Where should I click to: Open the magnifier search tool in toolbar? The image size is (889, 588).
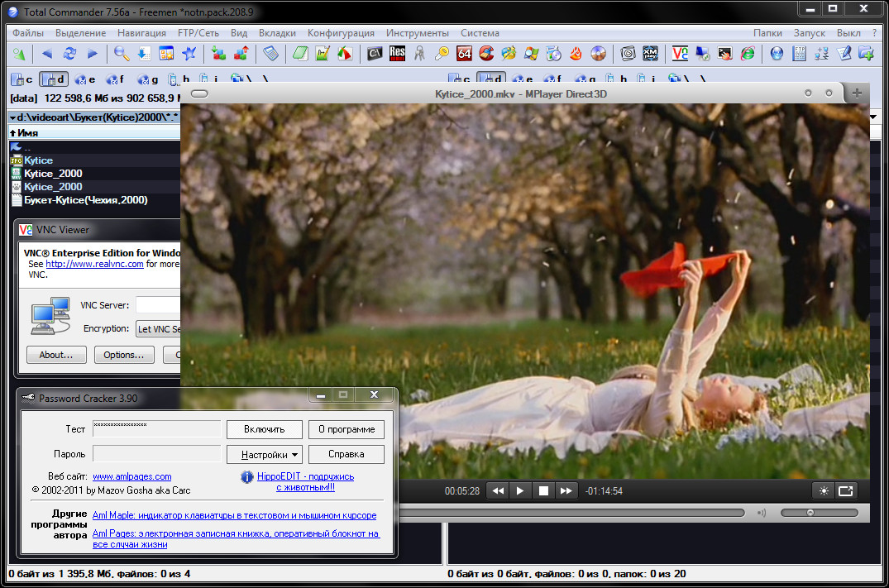pyautogui.click(x=122, y=54)
